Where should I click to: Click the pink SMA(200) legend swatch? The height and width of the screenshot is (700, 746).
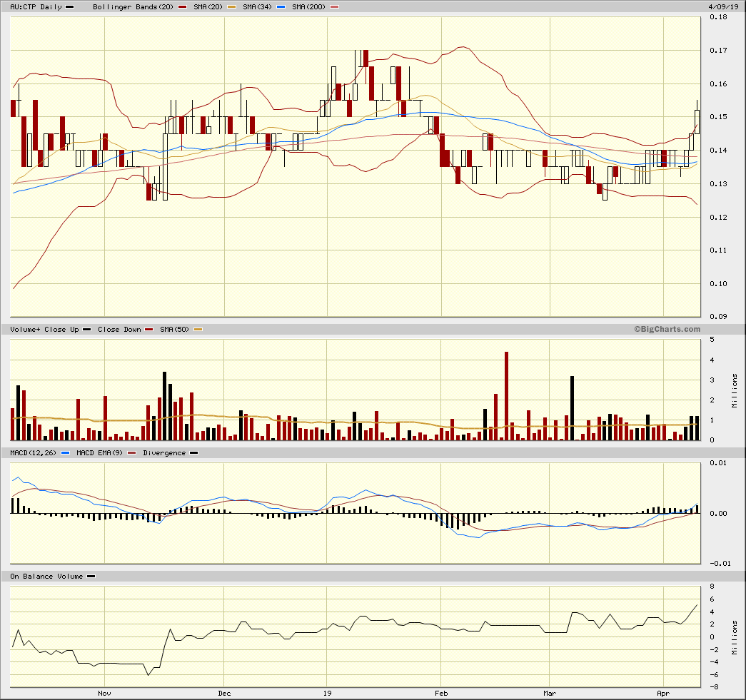point(335,6)
